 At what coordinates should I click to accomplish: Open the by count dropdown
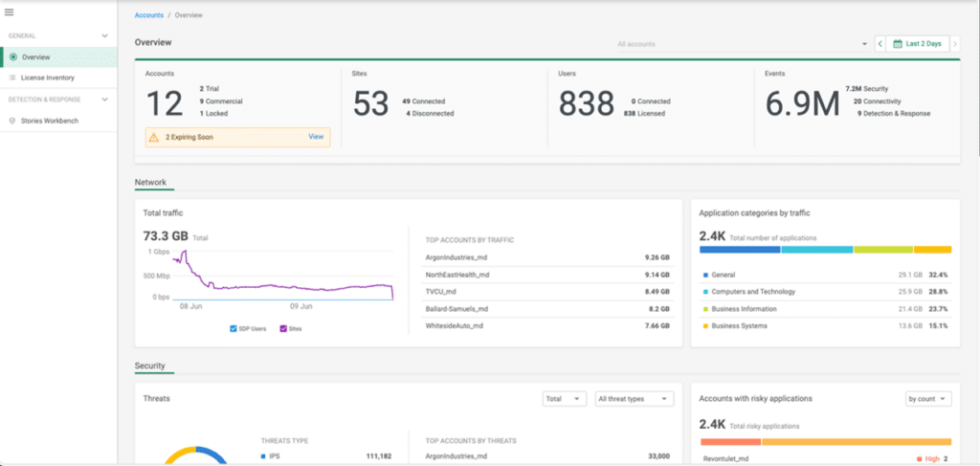tap(928, 398)
